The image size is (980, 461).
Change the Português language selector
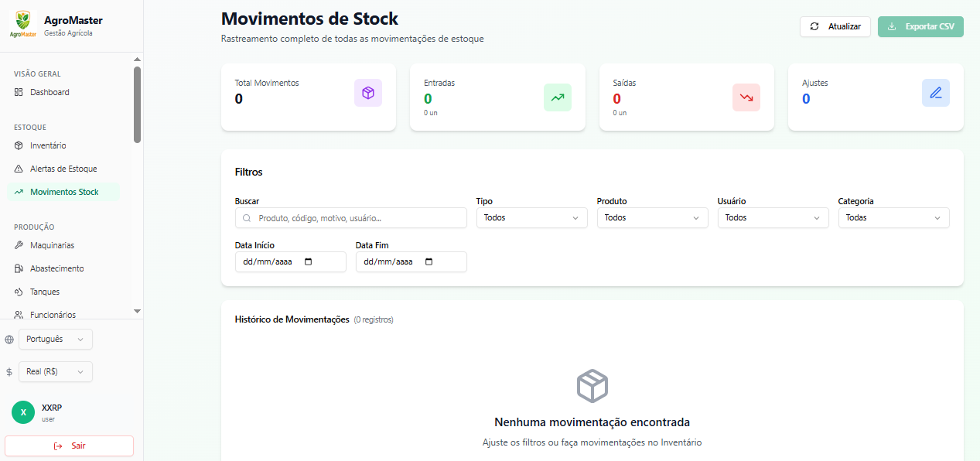point(55,340)
